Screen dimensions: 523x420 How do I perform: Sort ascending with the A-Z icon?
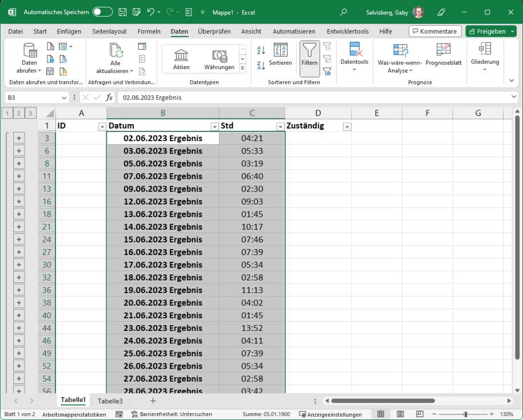(261, 50)
